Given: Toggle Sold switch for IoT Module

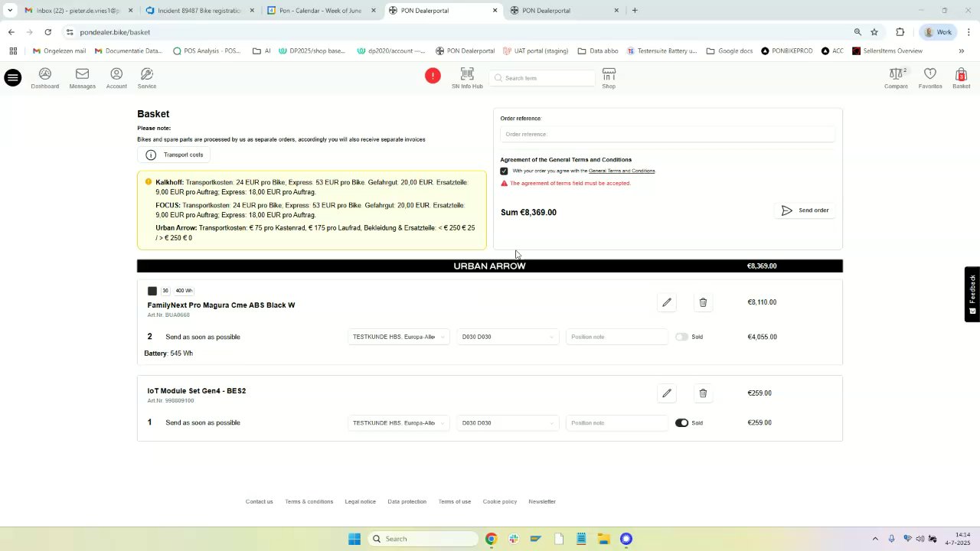Looking at the screenshot, I should pos(681,422).
